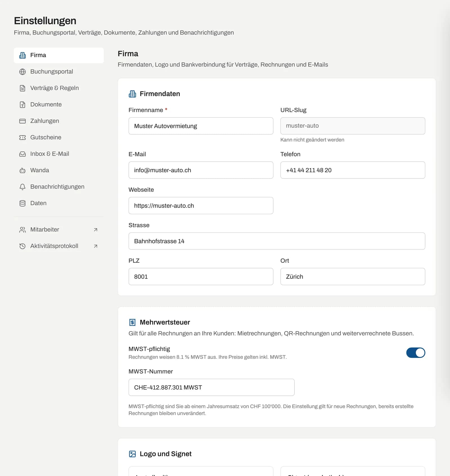Click the Buchungsportal globe icon
The width and height of the screenshot is (450, 476).
click(x=22, y=72)
